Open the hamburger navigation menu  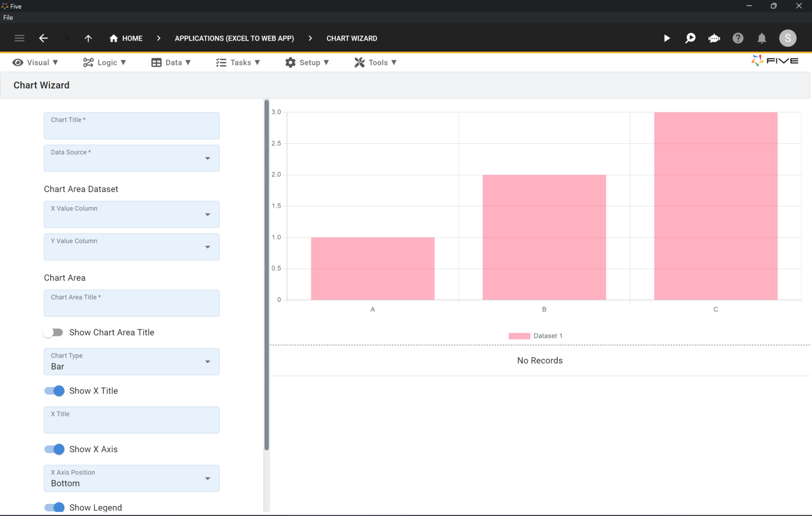(20, 38)
